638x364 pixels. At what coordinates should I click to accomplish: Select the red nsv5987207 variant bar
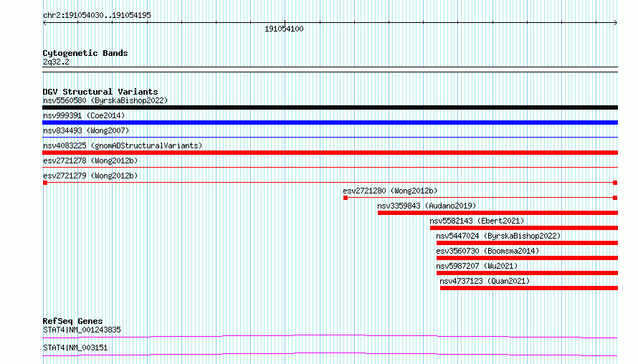[x=528, y=273]
